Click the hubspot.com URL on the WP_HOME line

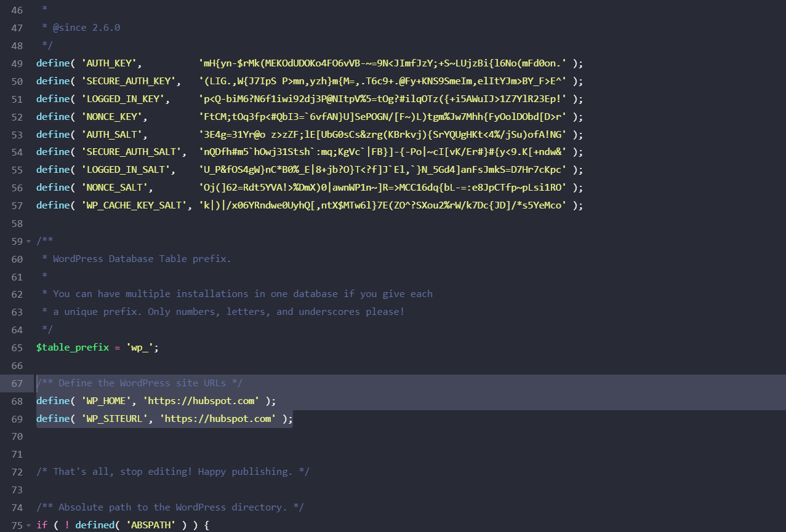201,401
